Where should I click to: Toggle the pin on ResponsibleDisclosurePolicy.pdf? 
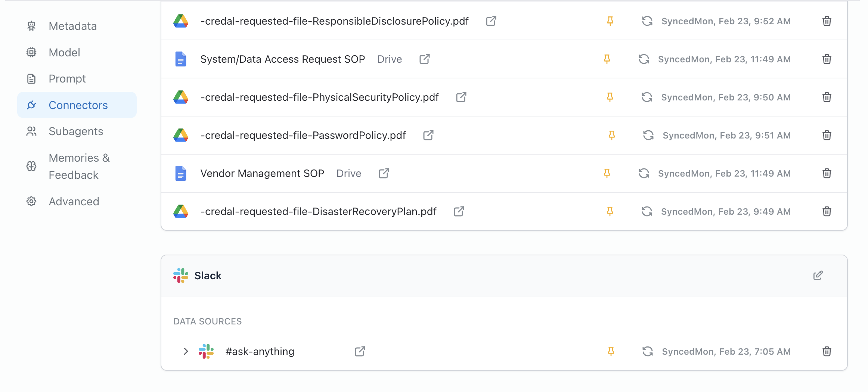610,21
